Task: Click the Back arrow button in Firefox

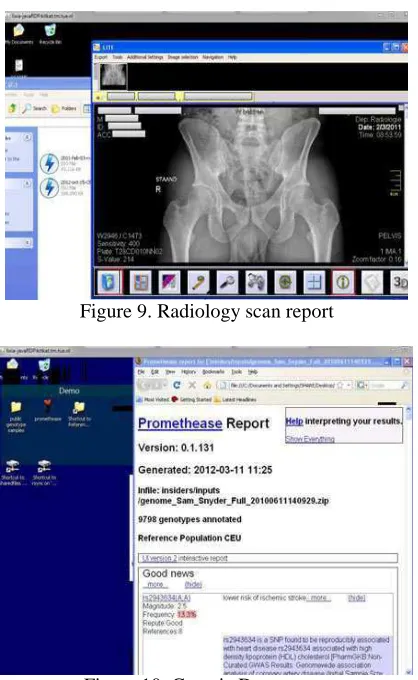Action: [x=145, y=385]
